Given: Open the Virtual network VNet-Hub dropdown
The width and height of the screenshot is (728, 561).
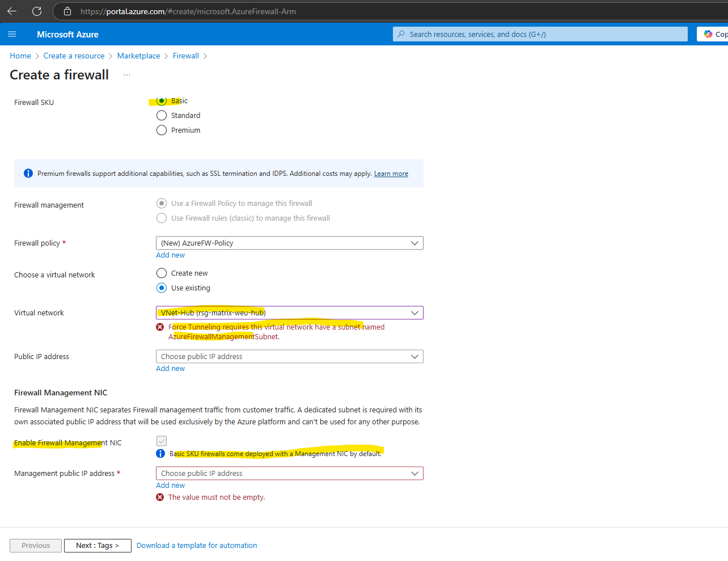Looking at the screenshot, I should 290,313.
